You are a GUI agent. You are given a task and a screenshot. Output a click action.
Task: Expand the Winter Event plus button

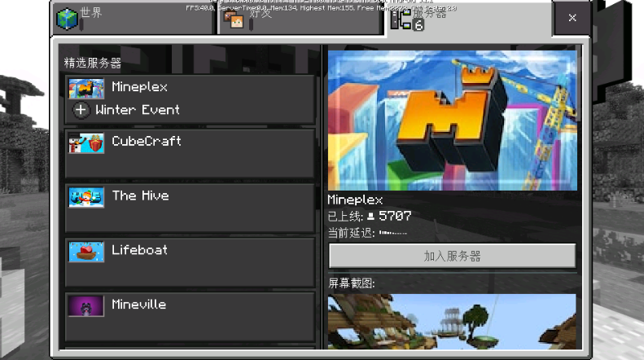pyautogui.click(x=81, y=110)
